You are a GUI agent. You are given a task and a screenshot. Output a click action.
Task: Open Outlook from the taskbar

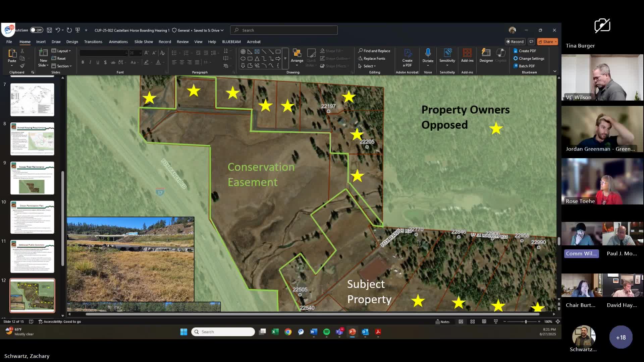point(365,332)
